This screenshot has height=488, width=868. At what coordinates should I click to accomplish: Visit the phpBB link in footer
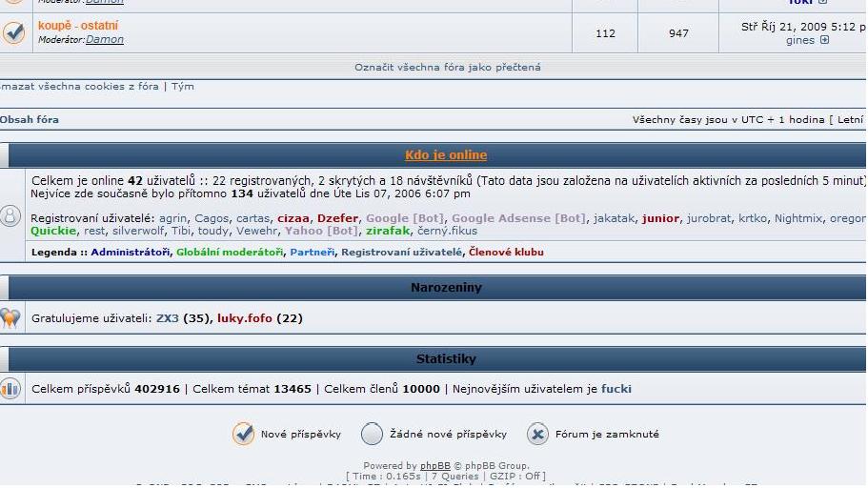(x=435, y=466)
